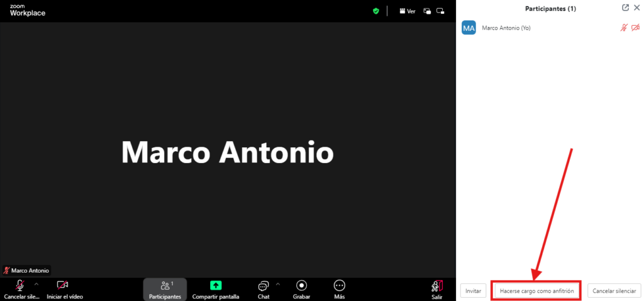644x301 pixels.
Task: Expand audio options arrow next to microphone
Action: (x=36, y=284)
